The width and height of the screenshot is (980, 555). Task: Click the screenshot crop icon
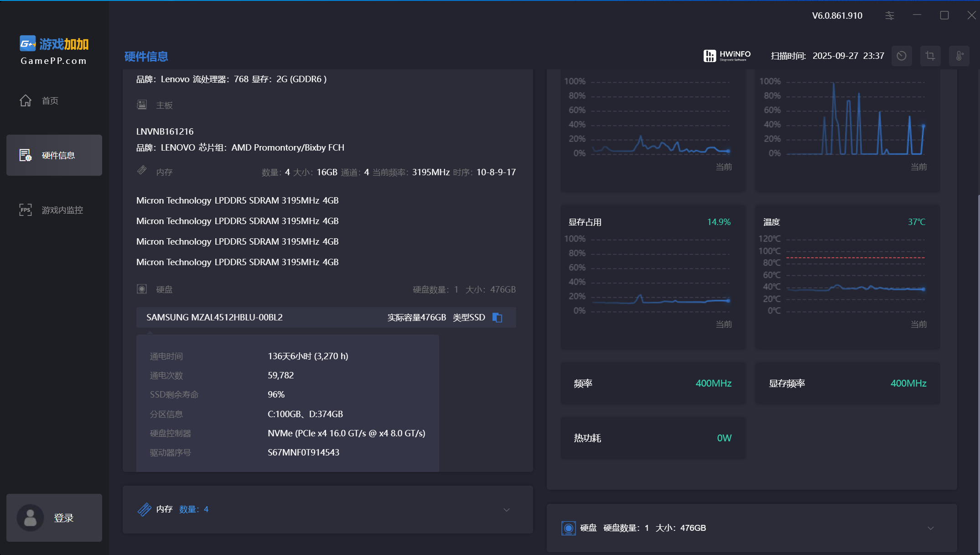click(x=930, y=56)
